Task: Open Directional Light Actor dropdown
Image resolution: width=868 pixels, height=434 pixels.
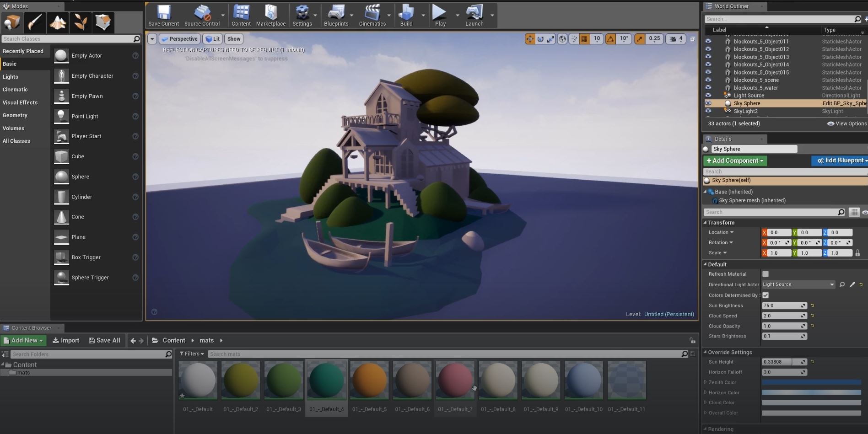Action: point(798,284)
